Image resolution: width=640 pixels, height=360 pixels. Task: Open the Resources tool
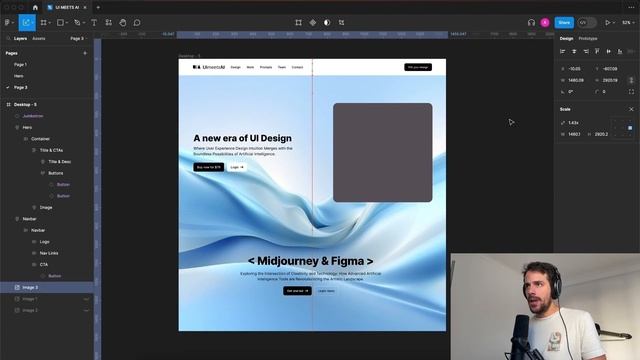pos(109,23)
